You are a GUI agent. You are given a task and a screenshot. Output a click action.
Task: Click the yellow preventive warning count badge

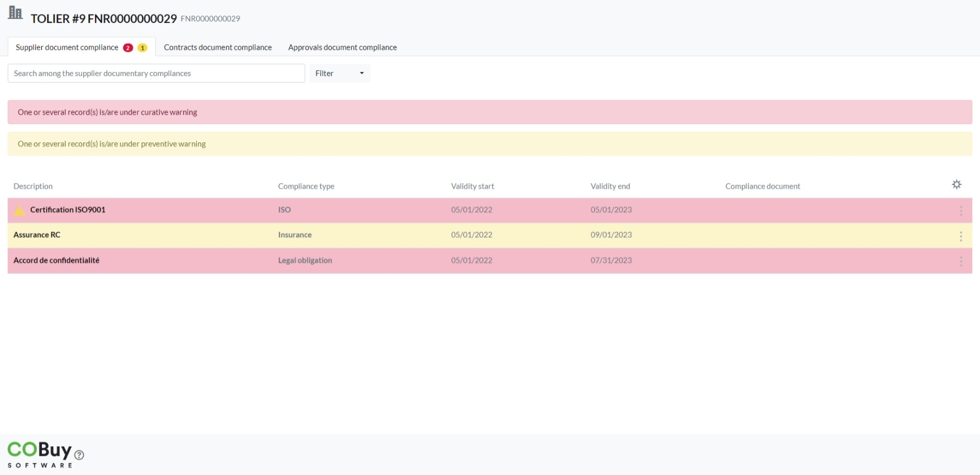(x=142, y=48)
